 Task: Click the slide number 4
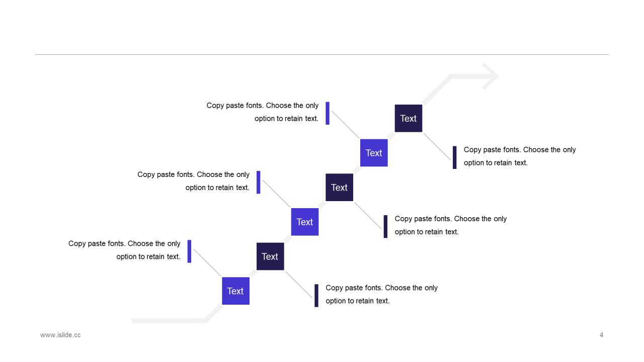(x=601, y=335)
